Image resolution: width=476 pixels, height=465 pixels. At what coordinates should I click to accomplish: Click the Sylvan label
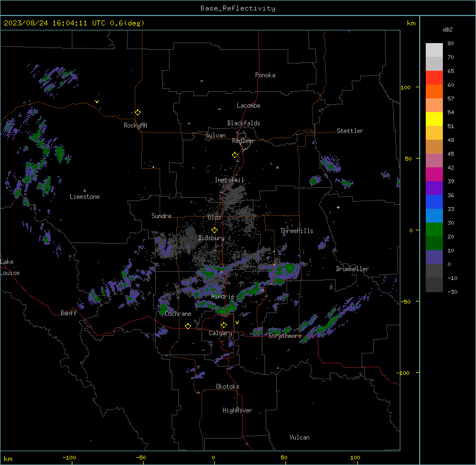click(x=215, y=135)
